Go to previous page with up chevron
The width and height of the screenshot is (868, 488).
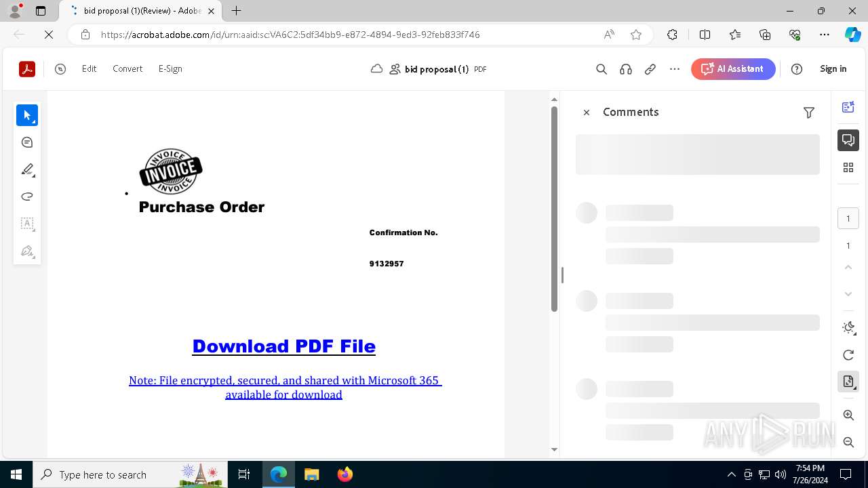pos(848,267)
